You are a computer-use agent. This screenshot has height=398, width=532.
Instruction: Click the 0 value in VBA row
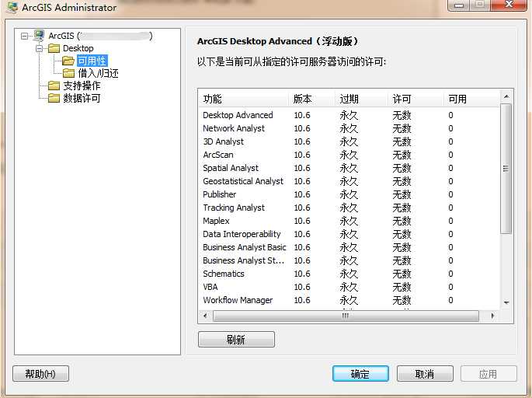(x=450, y=288)
